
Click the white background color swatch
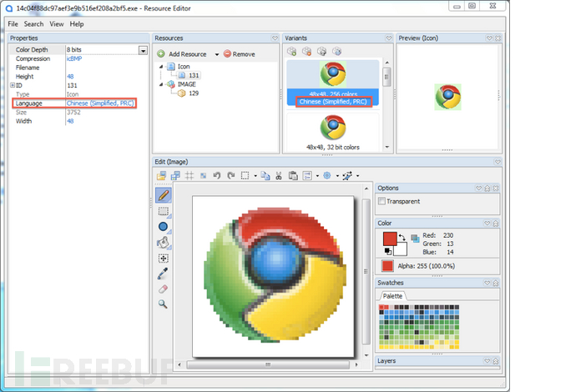pos(401,249)
